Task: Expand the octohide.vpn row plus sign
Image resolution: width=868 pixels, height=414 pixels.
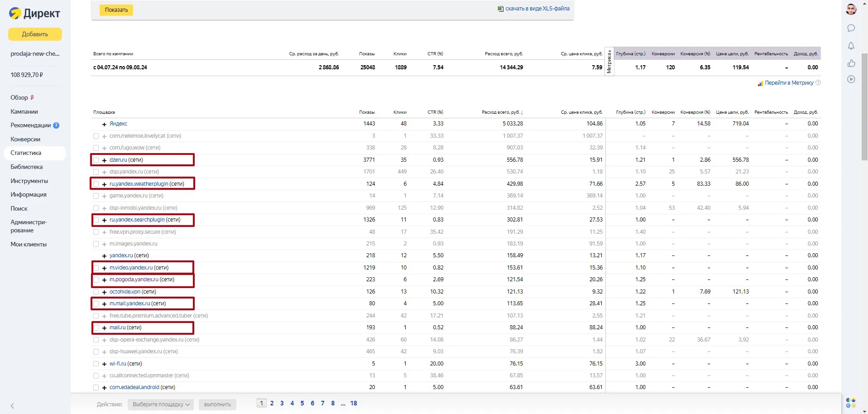Action: click(x=104, y=292)
